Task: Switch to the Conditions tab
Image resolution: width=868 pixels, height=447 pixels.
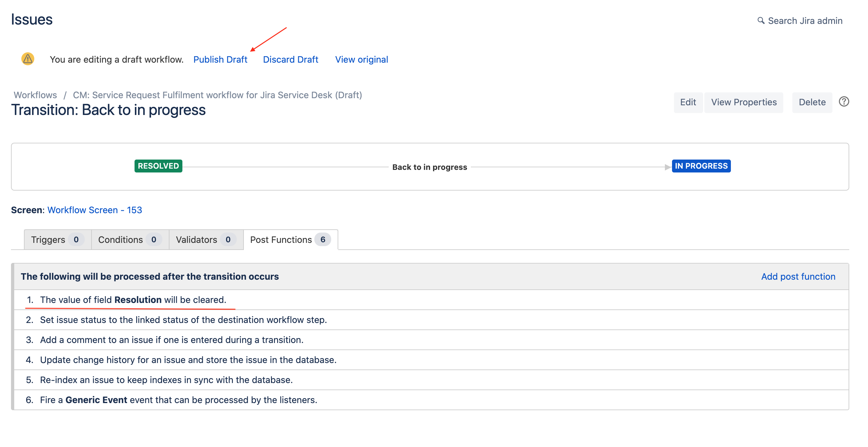Action: click(x=129, y=240)
